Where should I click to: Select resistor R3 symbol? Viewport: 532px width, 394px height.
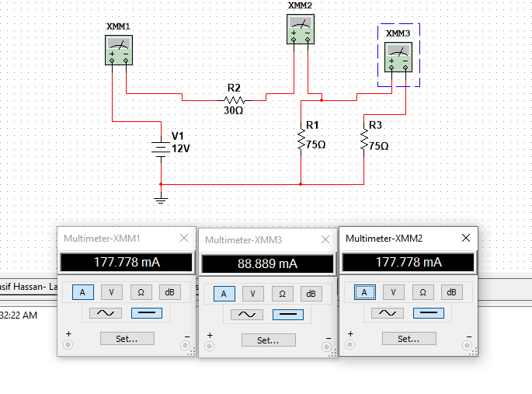coord(364,139)
